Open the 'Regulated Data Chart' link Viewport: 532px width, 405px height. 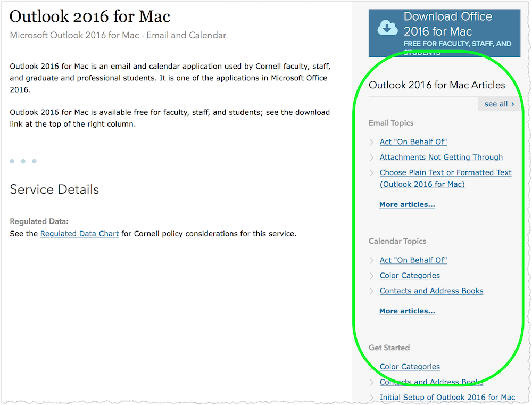point(79,234)
